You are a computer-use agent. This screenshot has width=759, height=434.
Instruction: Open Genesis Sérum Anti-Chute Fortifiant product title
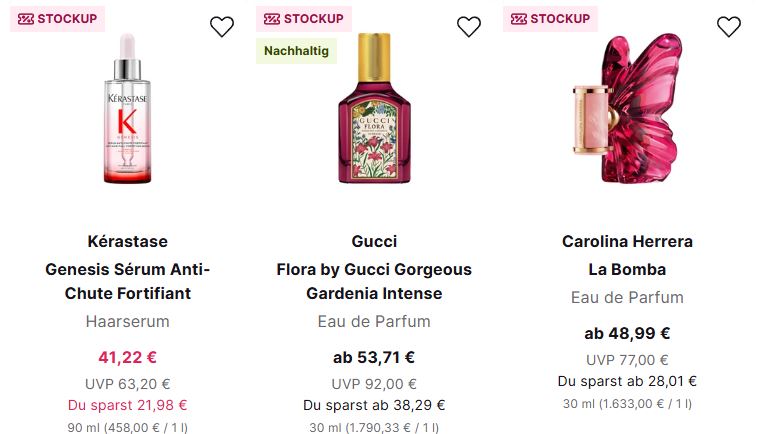(x=127, y=281)
